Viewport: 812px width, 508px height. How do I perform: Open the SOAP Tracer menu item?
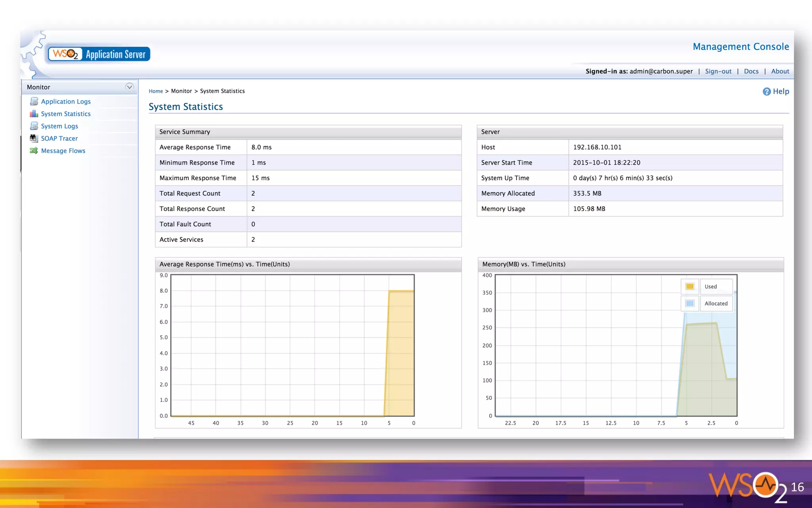59,139
